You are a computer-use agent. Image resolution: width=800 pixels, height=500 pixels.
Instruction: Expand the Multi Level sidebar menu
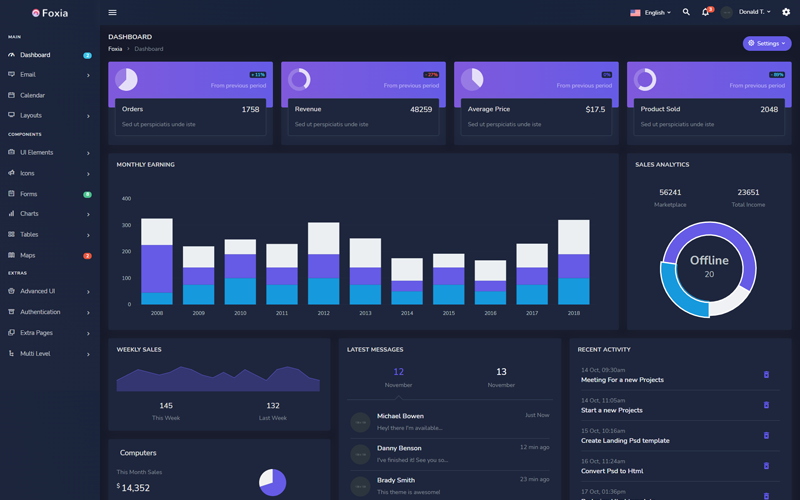(48, 354)
